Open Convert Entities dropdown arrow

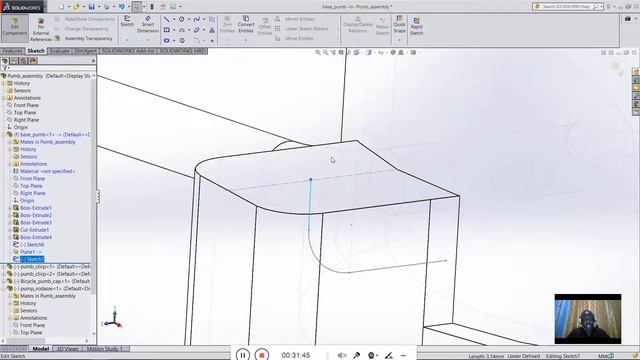point(246,40)
